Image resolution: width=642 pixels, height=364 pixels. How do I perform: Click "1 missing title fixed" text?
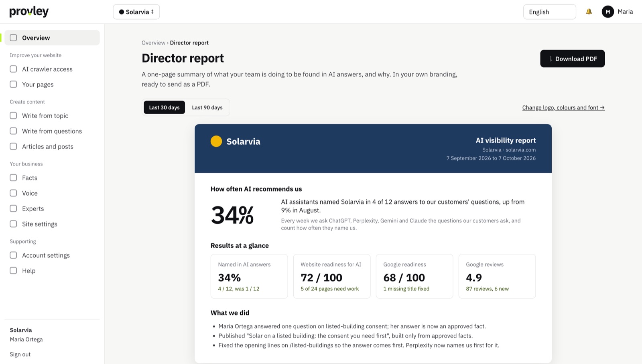tap(406, 289)
